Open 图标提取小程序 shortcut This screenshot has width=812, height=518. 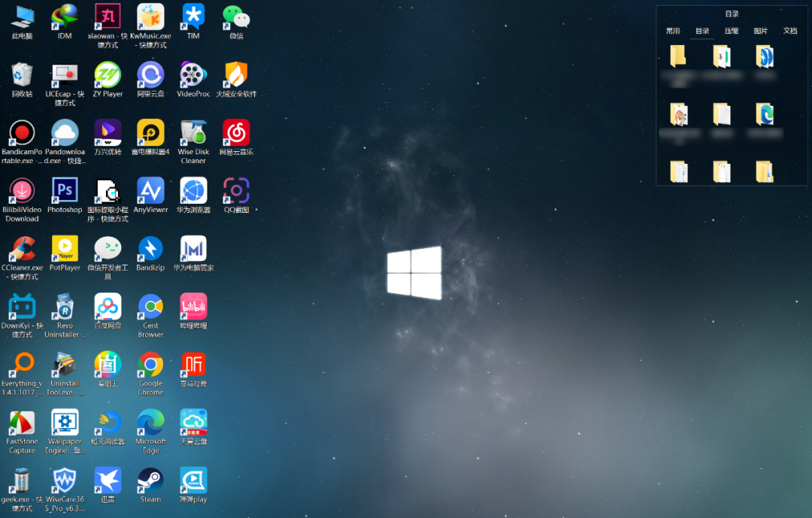(108, 192)
